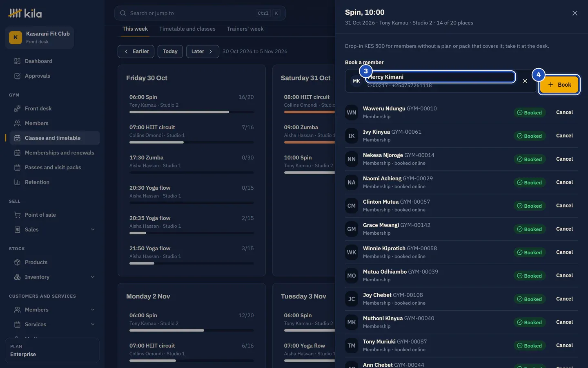
Task: Click the Dashboard icon in sidebar
Action: pyautogui.click(x=17, y=61)
